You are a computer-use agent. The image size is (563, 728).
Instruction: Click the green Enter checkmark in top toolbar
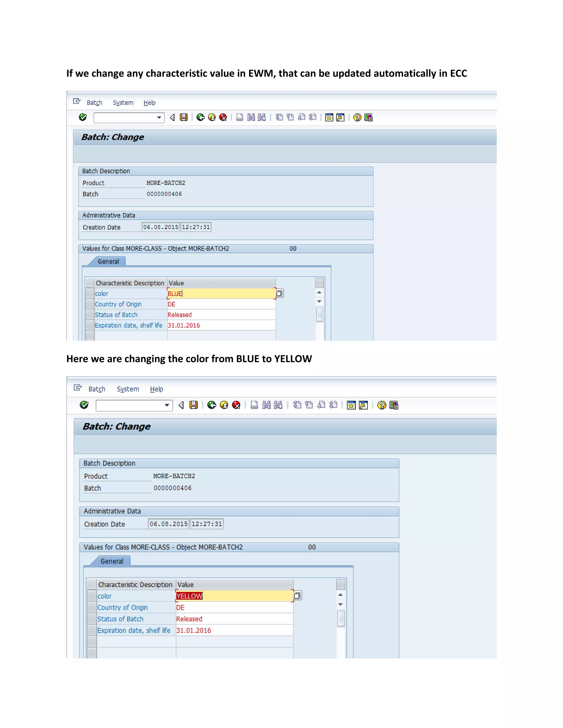click(83, 117)
